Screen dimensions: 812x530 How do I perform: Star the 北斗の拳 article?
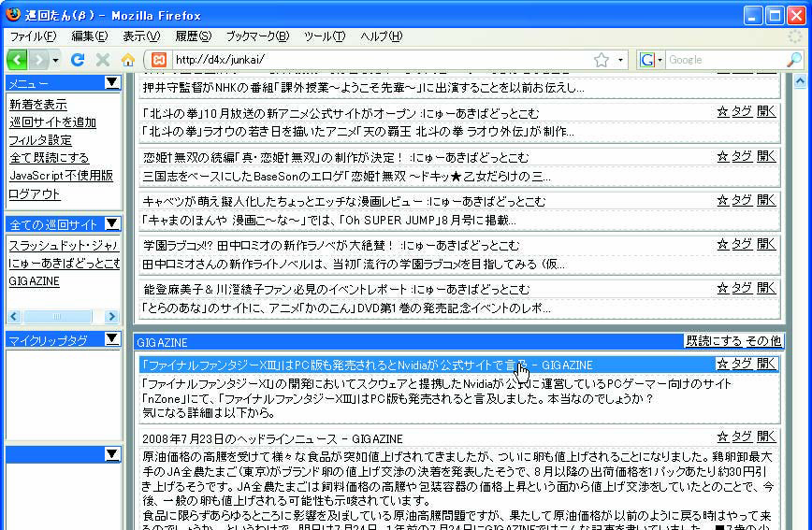tap(722, 111)
